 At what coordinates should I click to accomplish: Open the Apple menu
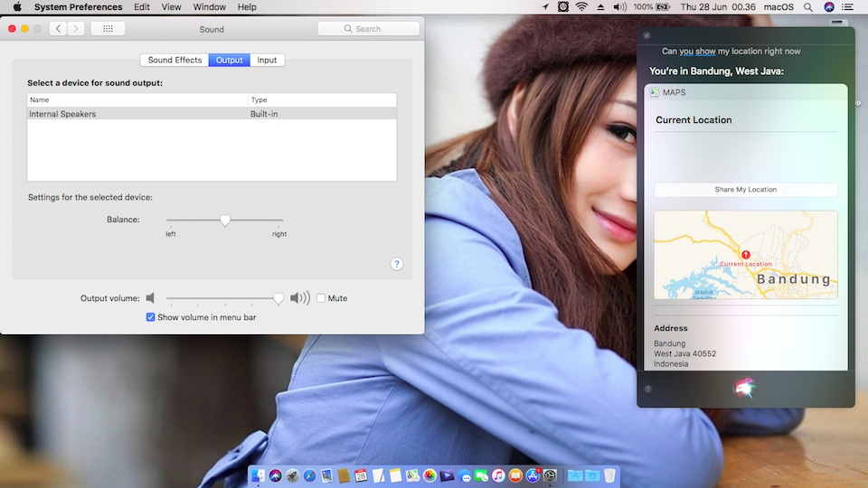16,7
